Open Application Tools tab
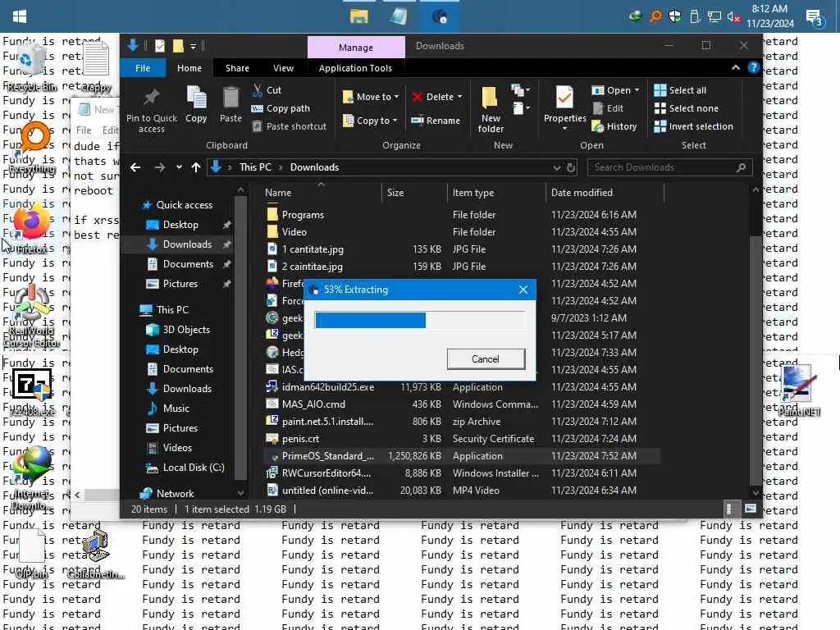The image size is (840, 630). coord(355,68)
